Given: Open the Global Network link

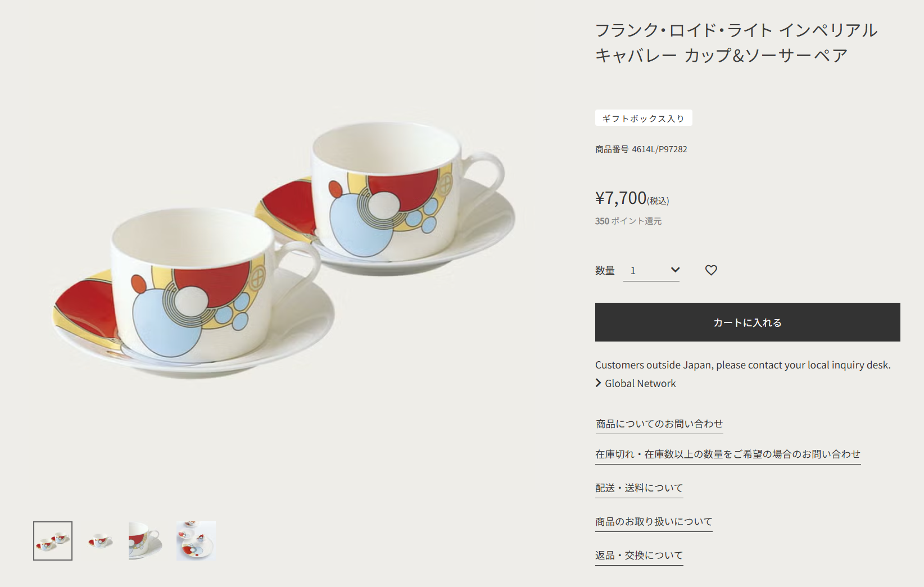Looking at the screenshot, I should pos(640,384).
